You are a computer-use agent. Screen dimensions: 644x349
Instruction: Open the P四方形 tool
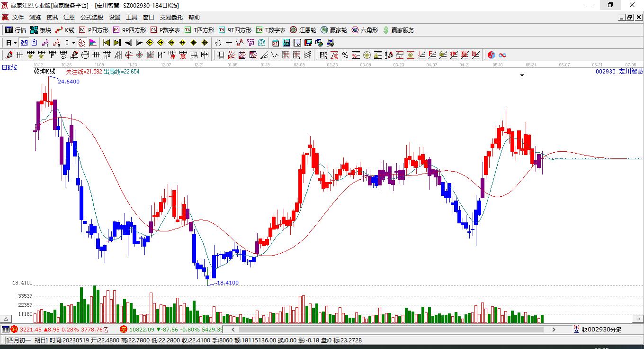click(x=94, y=30)
